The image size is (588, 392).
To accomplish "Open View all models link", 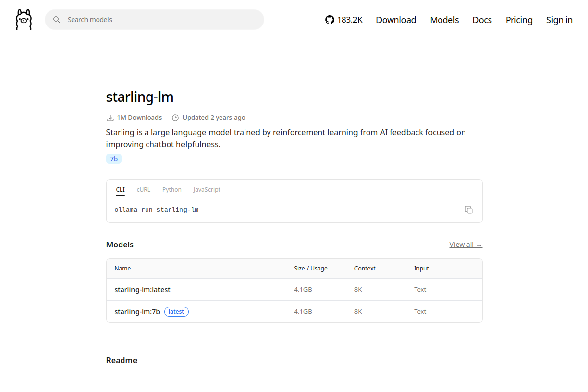I will (465, 245).
